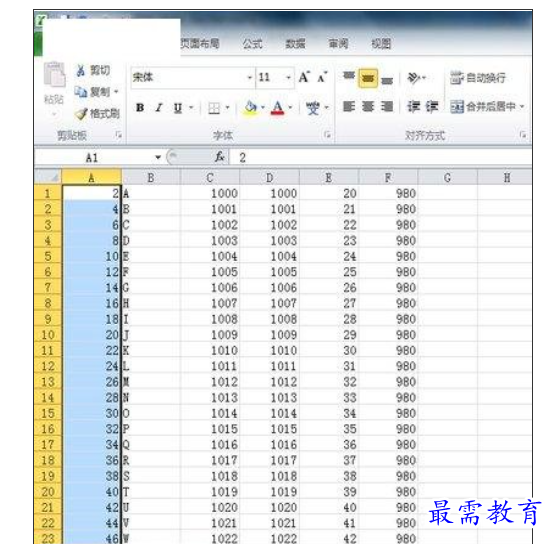Image resolution: width=550 pixels, height=544 pixels.
Task: Switch to Formulas (公式) tab
Action: point(253,44)
